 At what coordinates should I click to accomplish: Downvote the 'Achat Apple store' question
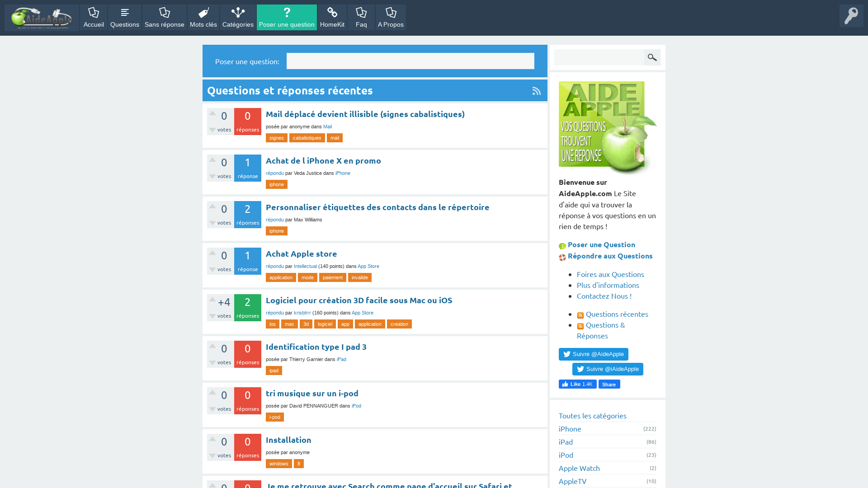pyautogui.click(x=212, y=270)
